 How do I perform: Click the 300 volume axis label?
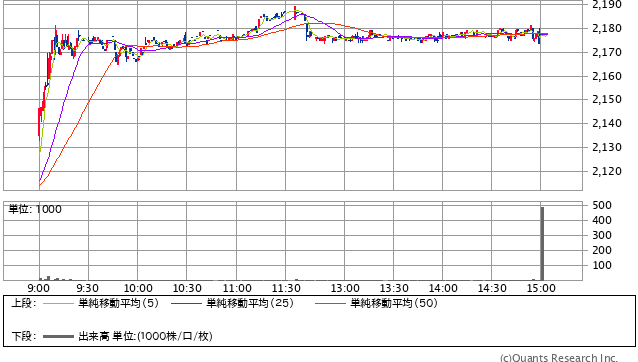[x=602, y=236]
